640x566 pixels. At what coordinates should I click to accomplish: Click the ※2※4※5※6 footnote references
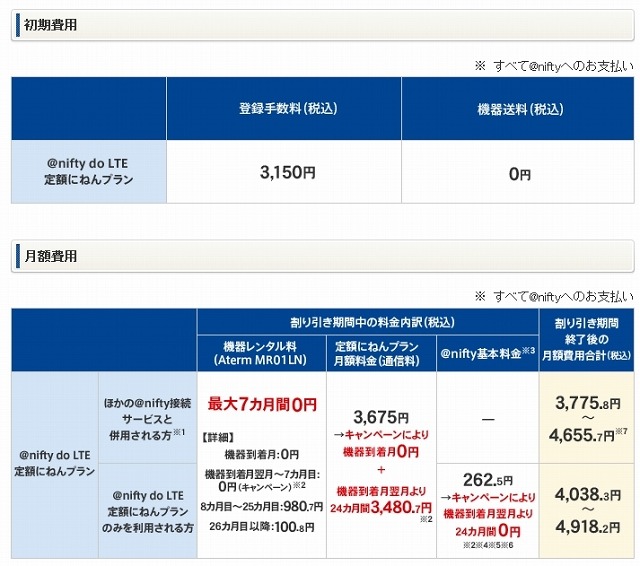coord(488,546)
